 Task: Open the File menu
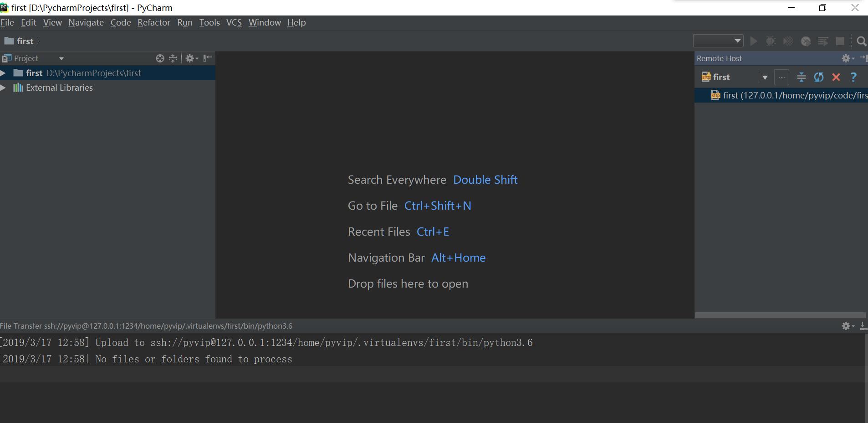coord(7,22)
